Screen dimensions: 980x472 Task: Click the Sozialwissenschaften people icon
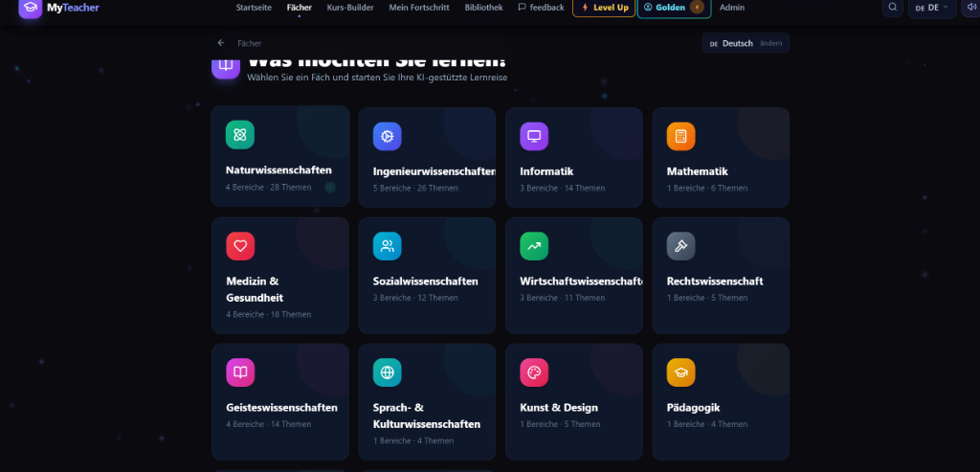(387, 246)
